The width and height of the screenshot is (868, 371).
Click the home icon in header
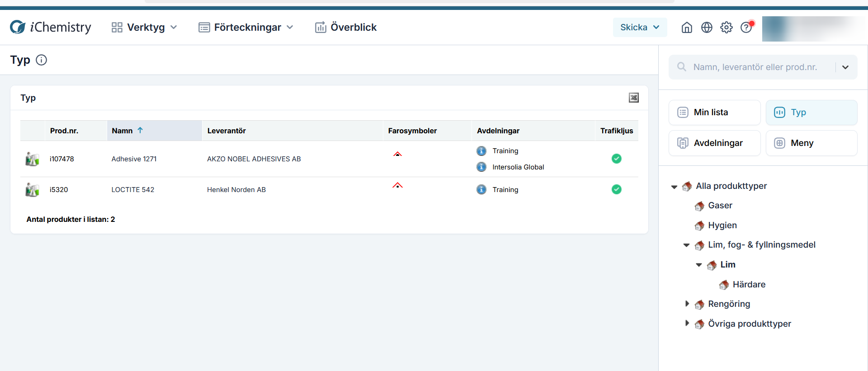687,28
